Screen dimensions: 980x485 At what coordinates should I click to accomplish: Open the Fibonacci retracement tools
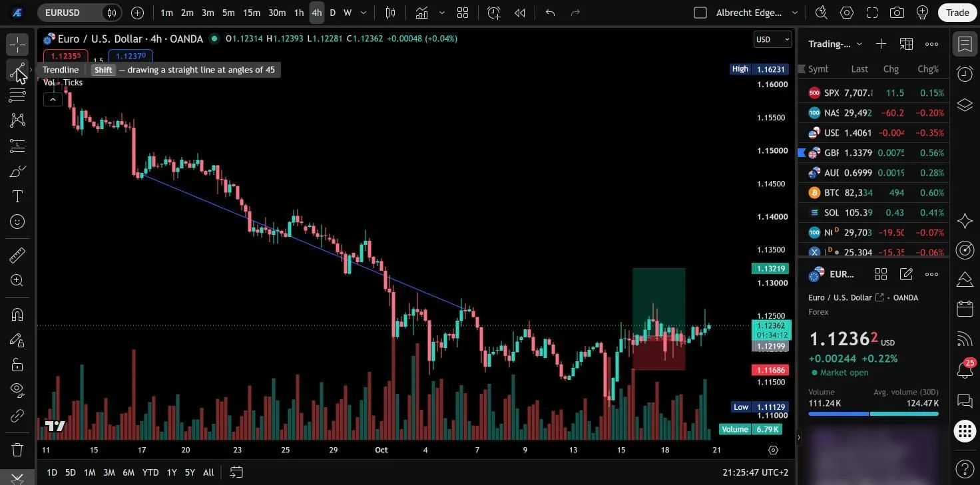17,95
